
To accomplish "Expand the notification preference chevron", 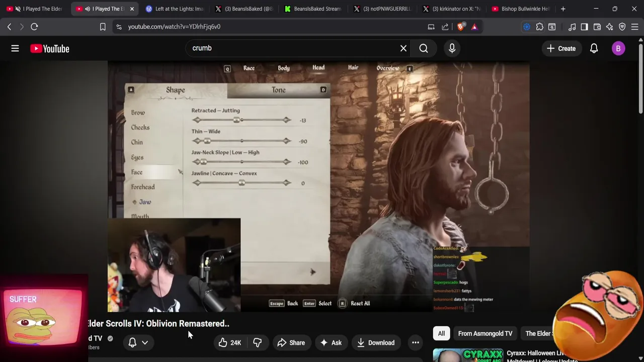I will coord(145,343).
